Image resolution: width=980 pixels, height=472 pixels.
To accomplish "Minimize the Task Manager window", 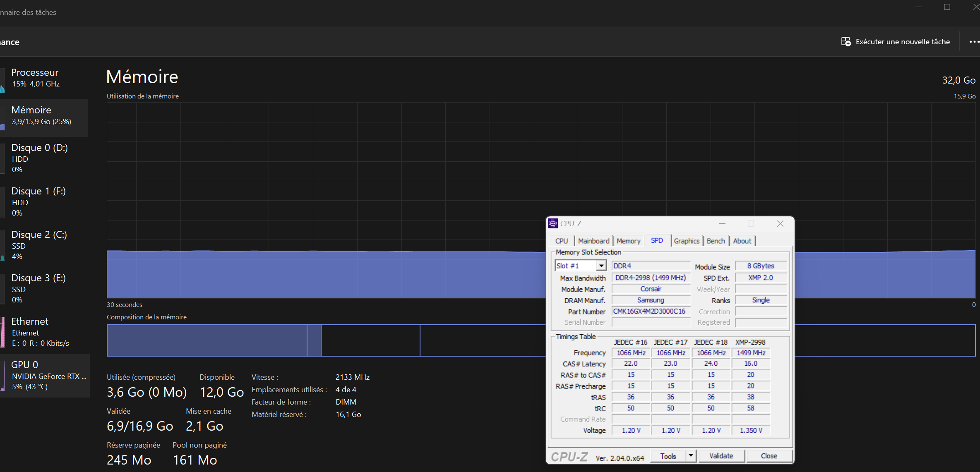I will point(918,7).
